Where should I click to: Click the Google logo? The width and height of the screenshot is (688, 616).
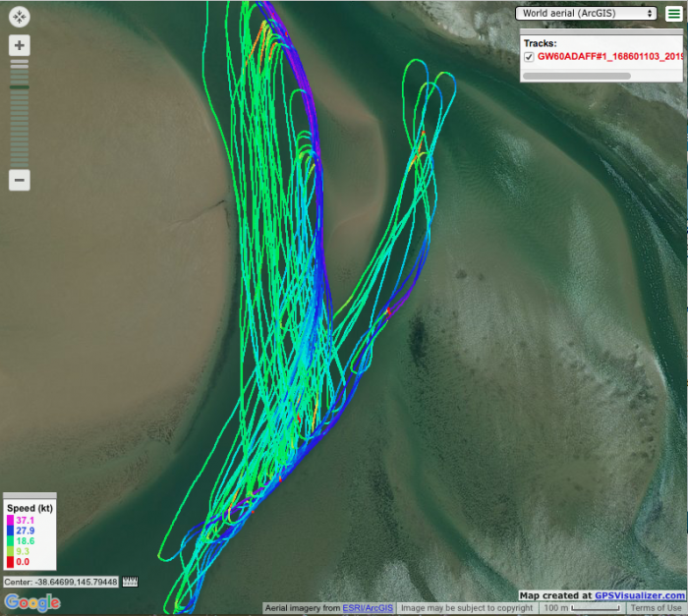[x=31, y=601]
